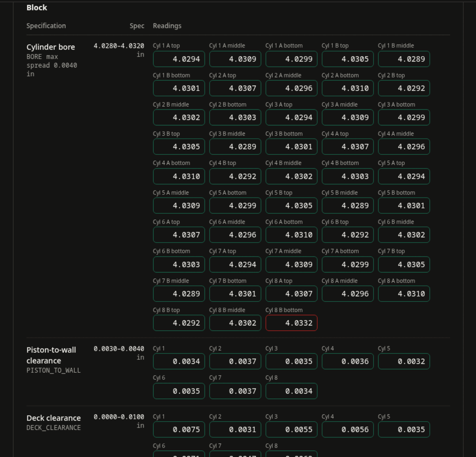Edit the Cyl 1 A top bore reading

[179, 59]
